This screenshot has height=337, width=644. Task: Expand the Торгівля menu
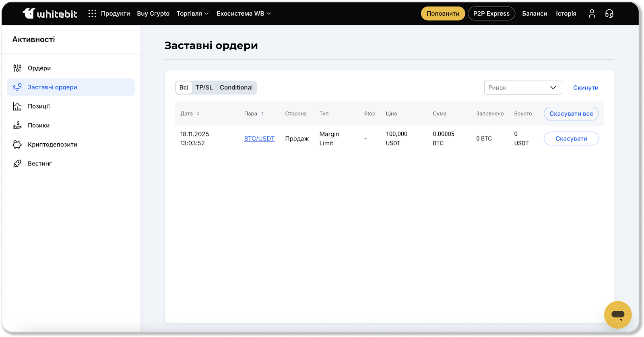(192, 14)
